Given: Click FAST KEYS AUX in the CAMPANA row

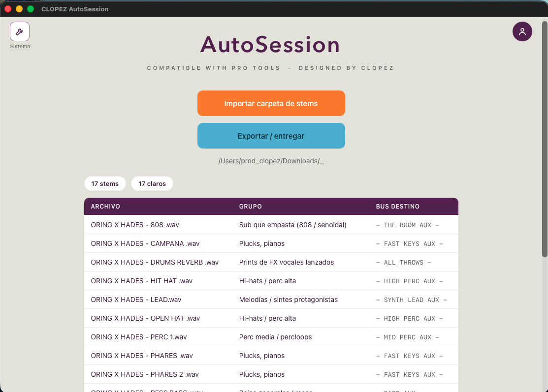Looking at the screenshot, I should pyautogui.click(x=410, y=243).
